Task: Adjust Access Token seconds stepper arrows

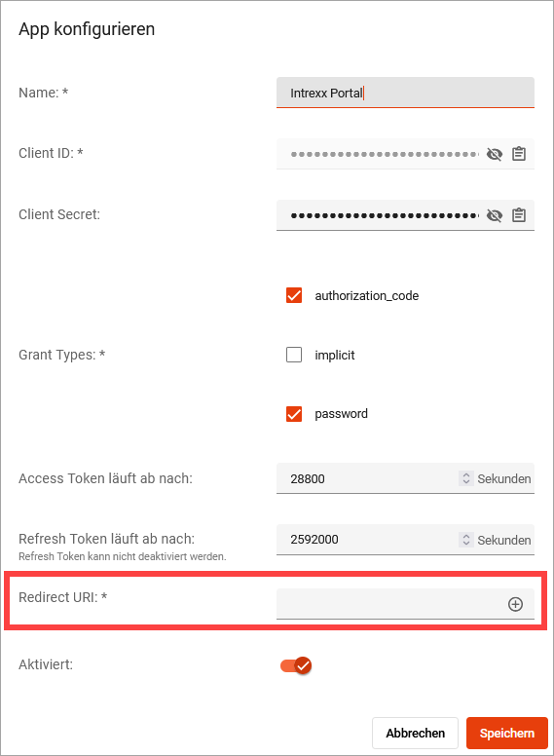Action: (465, 478)
